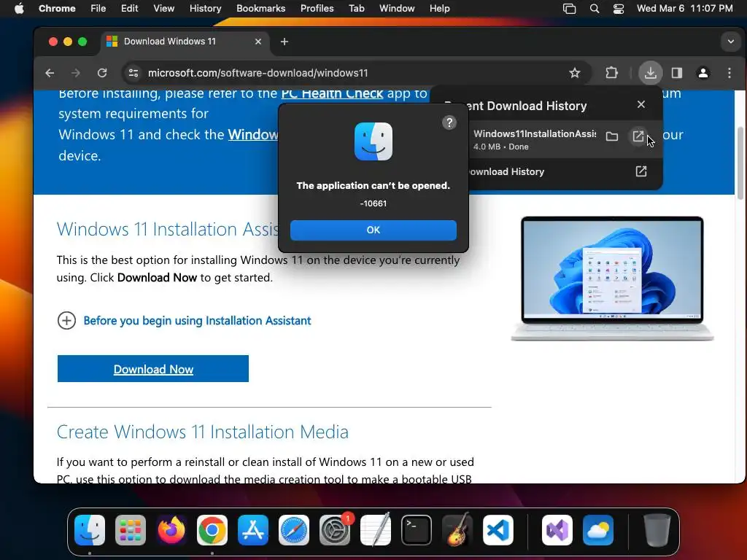The height and width of the screenshot is (560, 747).
Task: Open Chrome extensions puzzle icon
Action: pyautogui.click(x=611, y=73)
